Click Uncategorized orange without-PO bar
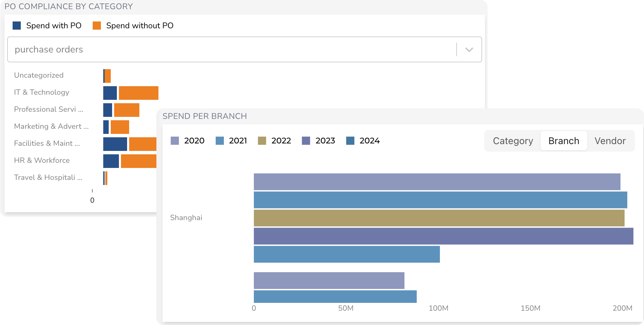Image resolution: width=644 pixels, height=325 pixels. point(108,76)
